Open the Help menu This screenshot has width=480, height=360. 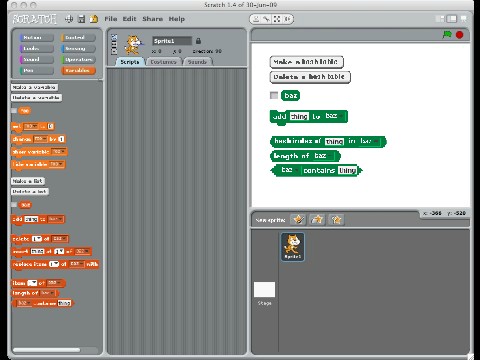click(x=177, y=19)
